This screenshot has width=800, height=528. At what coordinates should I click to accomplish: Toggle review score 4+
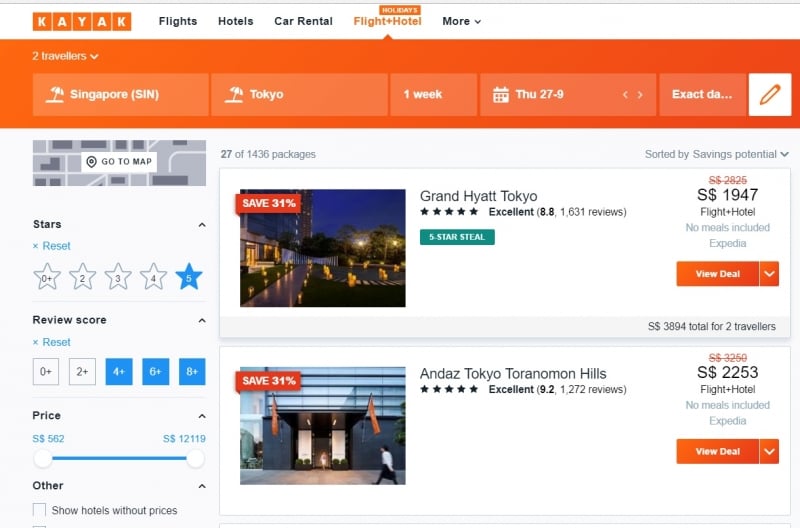119,371
